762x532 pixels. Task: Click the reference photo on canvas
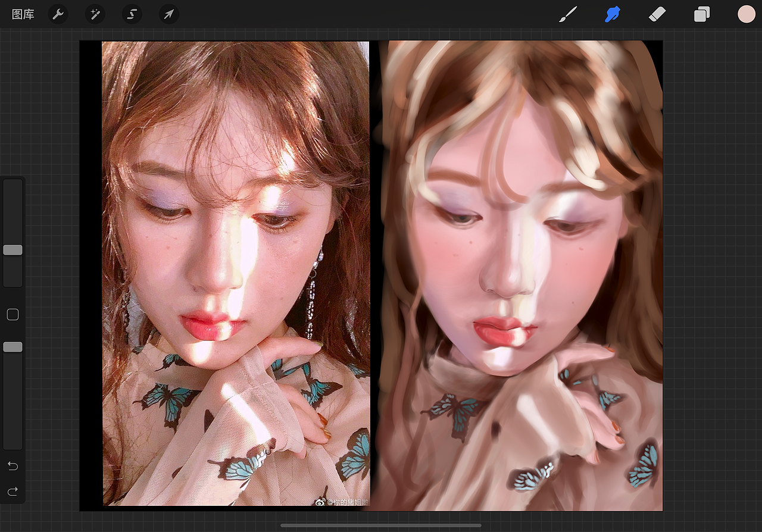[236, 274]
